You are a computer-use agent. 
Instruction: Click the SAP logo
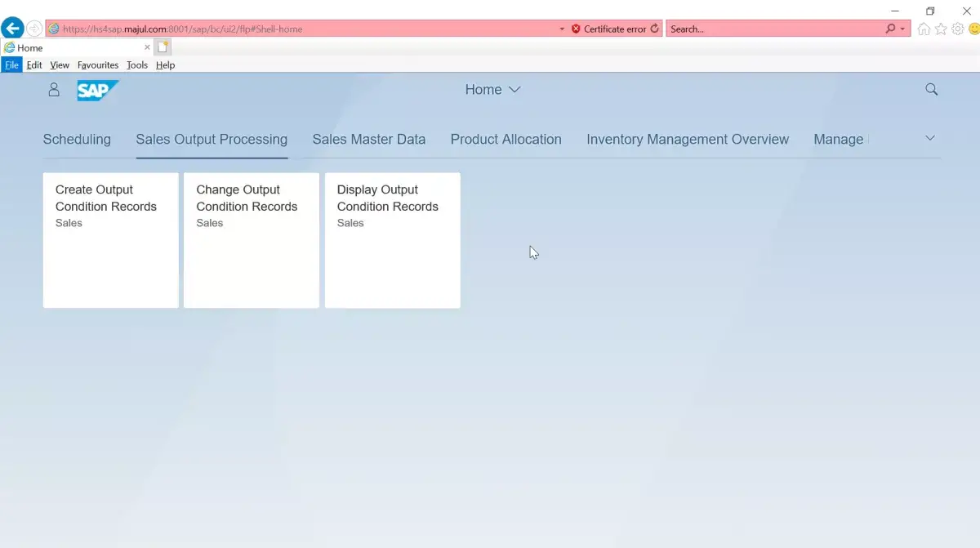(x=98, y=90)
